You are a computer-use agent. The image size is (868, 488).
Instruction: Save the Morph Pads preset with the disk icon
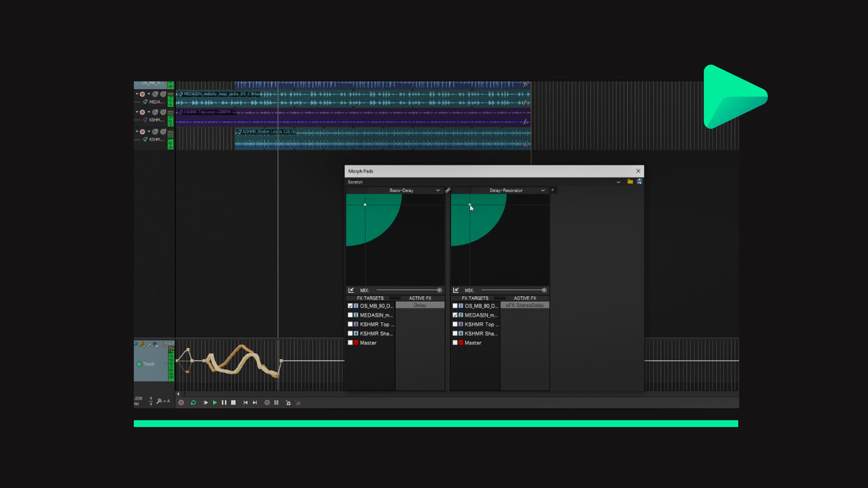pyautogui.click(x=639, y=182)
